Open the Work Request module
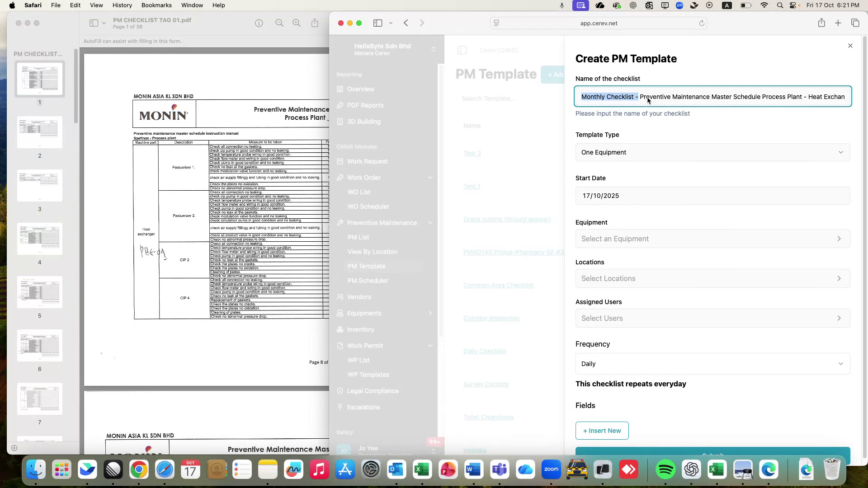Image resolution: width=868 pixels, height=488 pixels. click(x=367, y=161)
